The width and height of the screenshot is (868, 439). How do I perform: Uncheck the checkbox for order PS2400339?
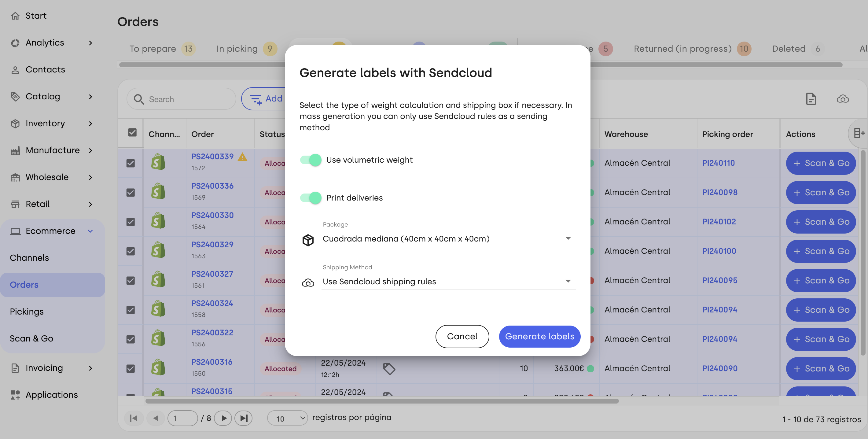pos(131,163)
